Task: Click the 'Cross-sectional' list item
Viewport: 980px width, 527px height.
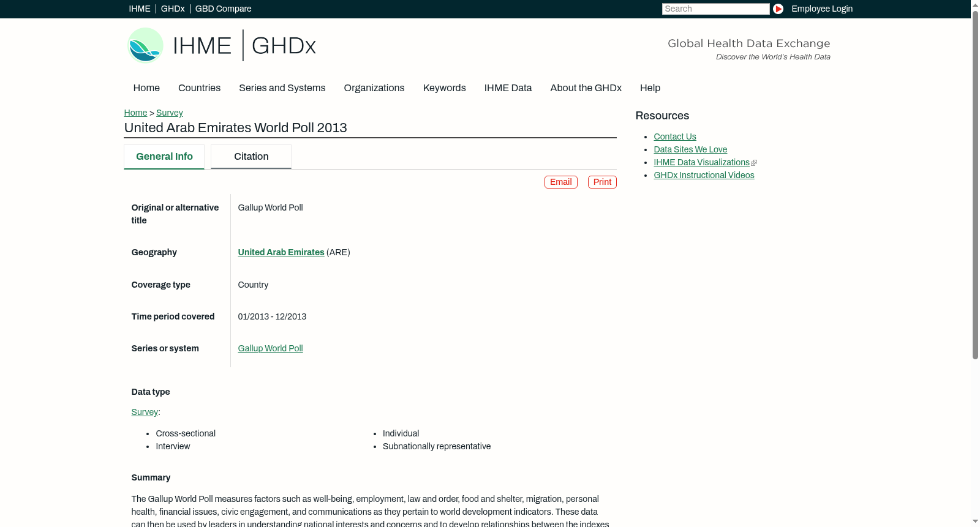Action: point(186,433)
